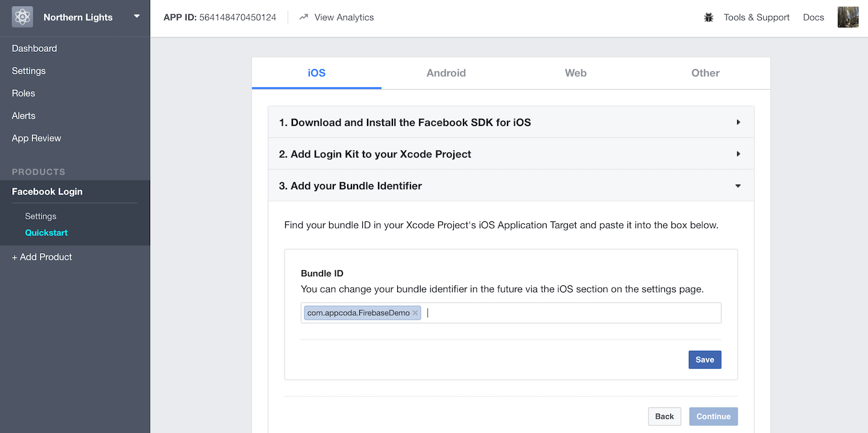Click the user profile avatar thumbnail

848,17
